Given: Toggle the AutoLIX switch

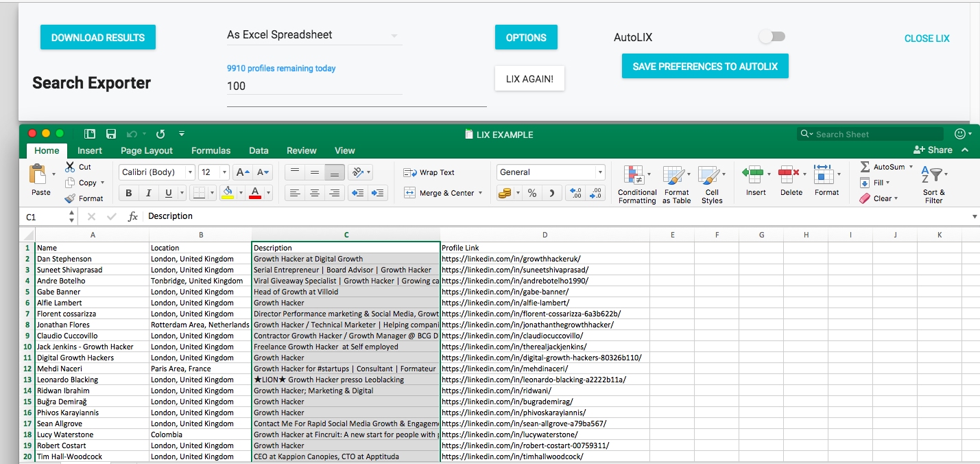Looking at the screenshot, I should pyautogui.click(x=772, y=37).
